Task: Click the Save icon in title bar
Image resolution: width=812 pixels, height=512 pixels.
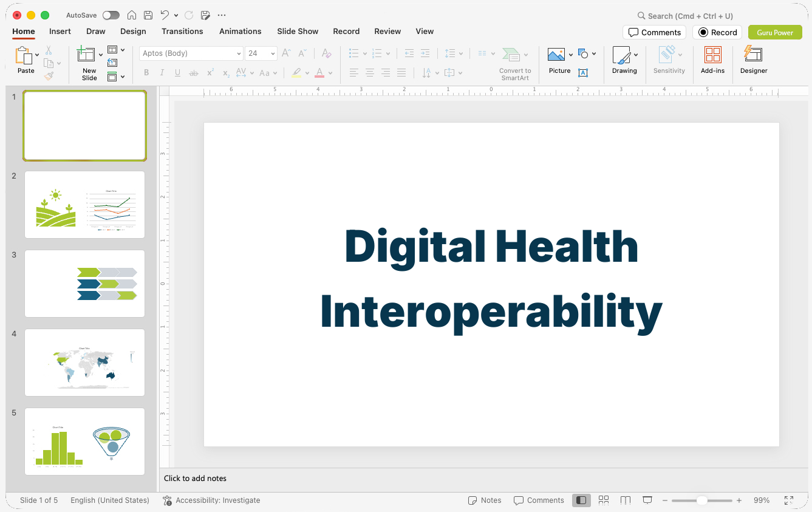Action: click(x=148, y=15)
